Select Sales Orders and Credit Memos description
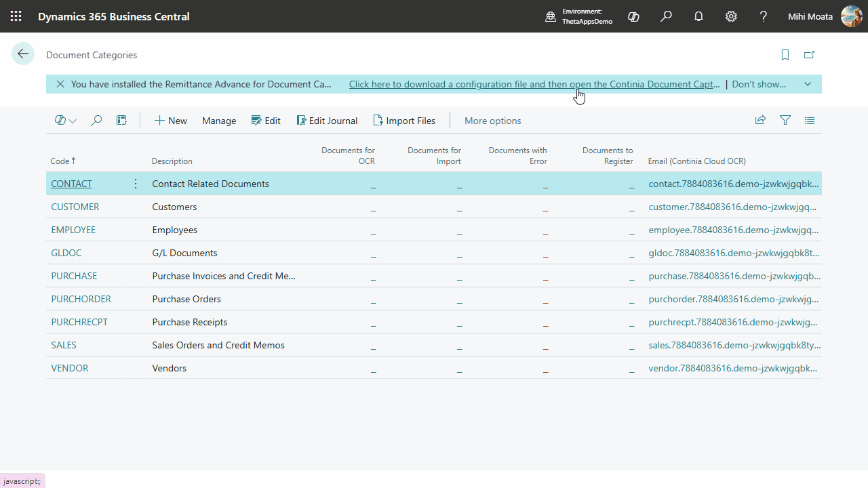The image size is (868, 488). [218, 345]
